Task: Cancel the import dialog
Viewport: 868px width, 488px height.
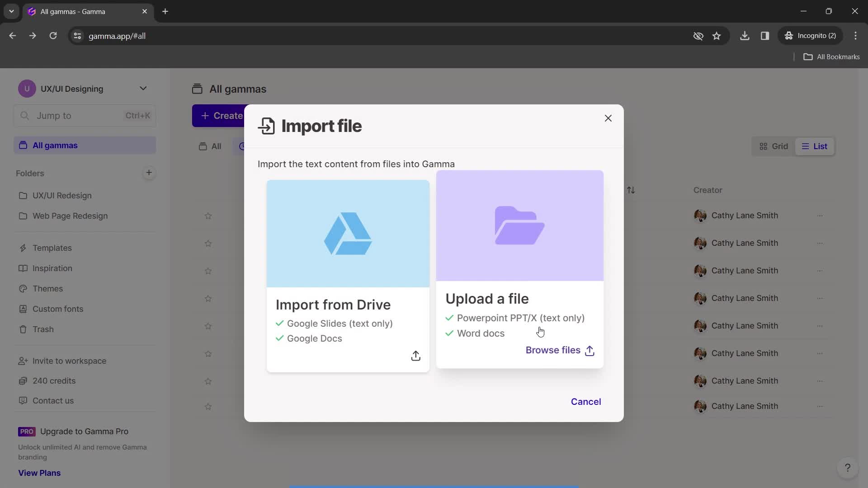Action: click(586, 402)
